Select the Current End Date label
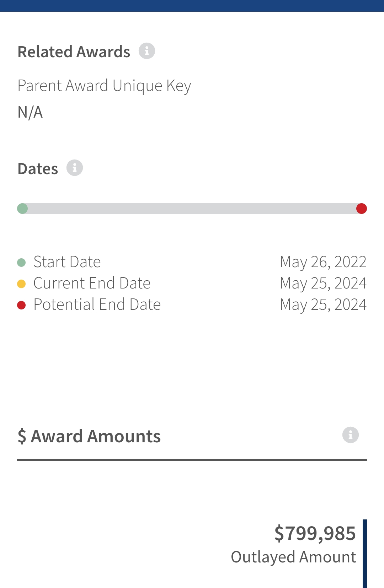384x588 pixels. (92, 283)
